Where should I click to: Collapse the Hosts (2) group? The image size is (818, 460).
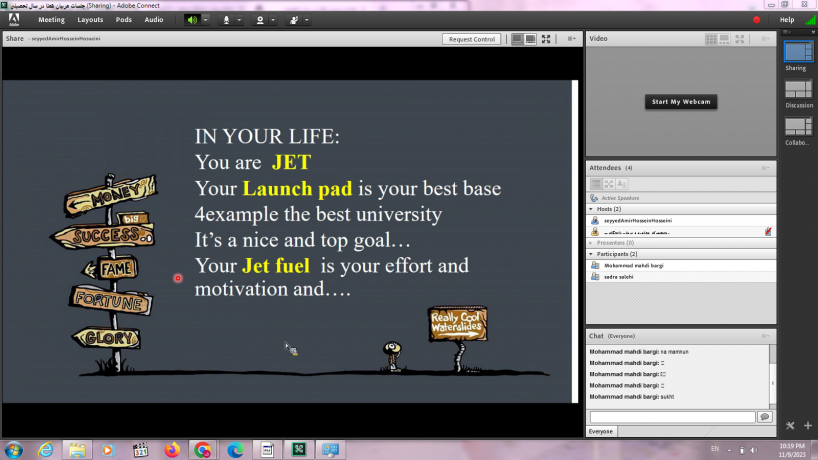click(x=591, y=209)
